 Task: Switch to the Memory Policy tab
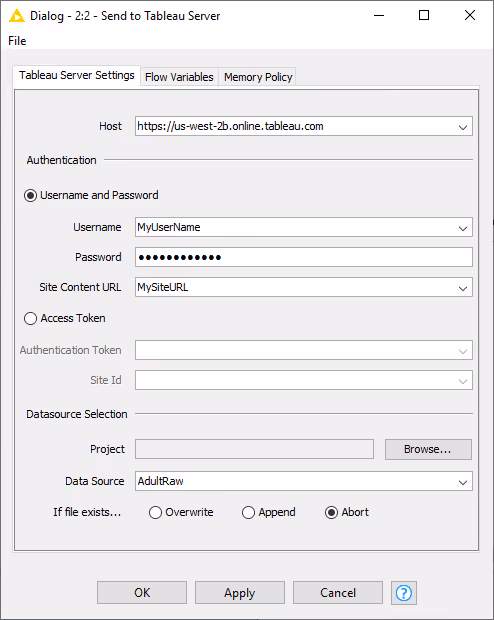pyautogui.click(x=258, y=77)
